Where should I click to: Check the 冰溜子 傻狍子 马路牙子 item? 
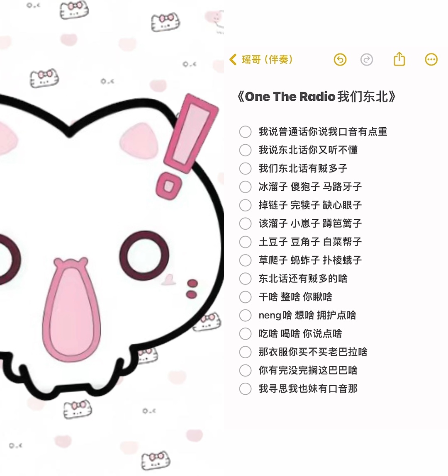click(x=245, y=187)
